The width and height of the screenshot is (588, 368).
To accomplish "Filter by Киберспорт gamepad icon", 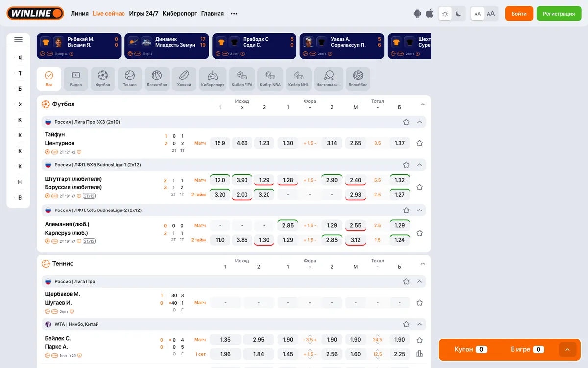I will pyautogui.click(x=213, y=79).
